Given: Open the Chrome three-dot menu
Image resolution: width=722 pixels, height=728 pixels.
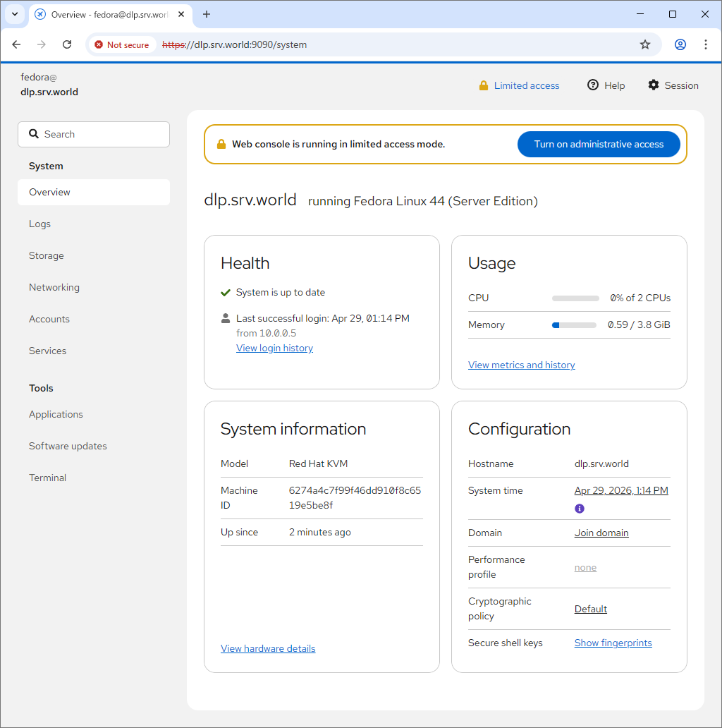Looking at the screenshot, I should coord(706,44).
